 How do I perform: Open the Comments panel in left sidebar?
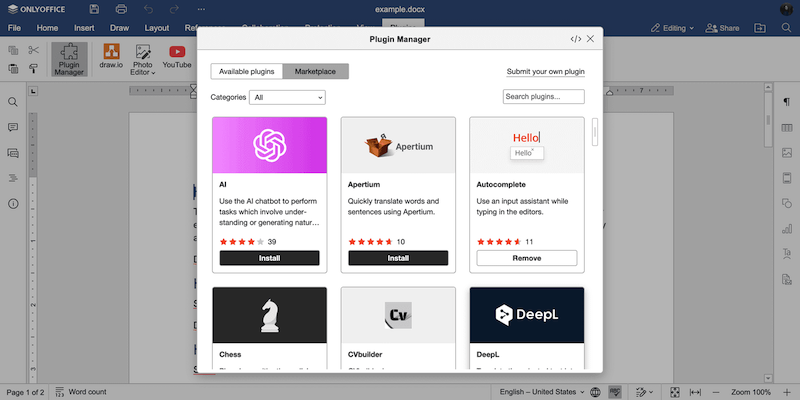click(14, 128)
